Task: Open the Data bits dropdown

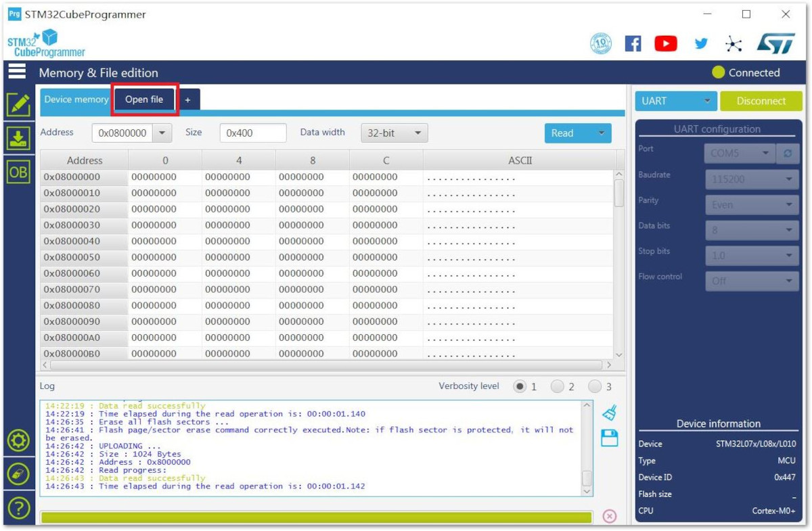Action: [752, 230]
